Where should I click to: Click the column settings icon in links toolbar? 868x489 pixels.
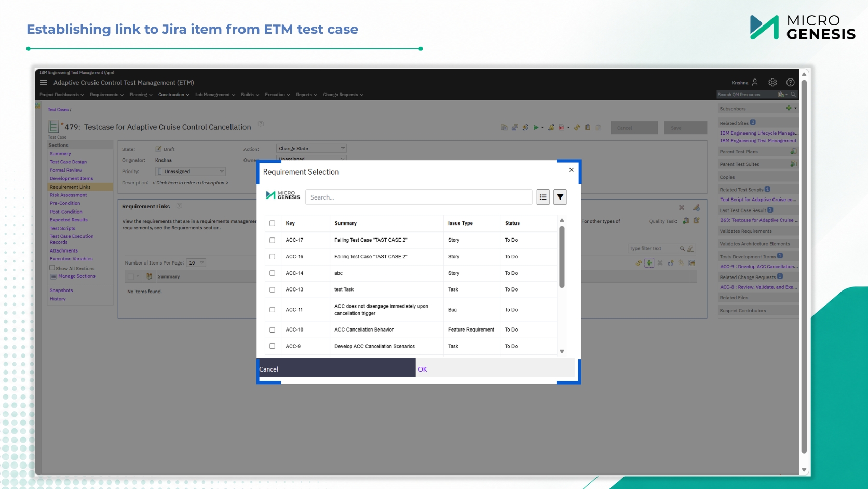pos(691,263)
